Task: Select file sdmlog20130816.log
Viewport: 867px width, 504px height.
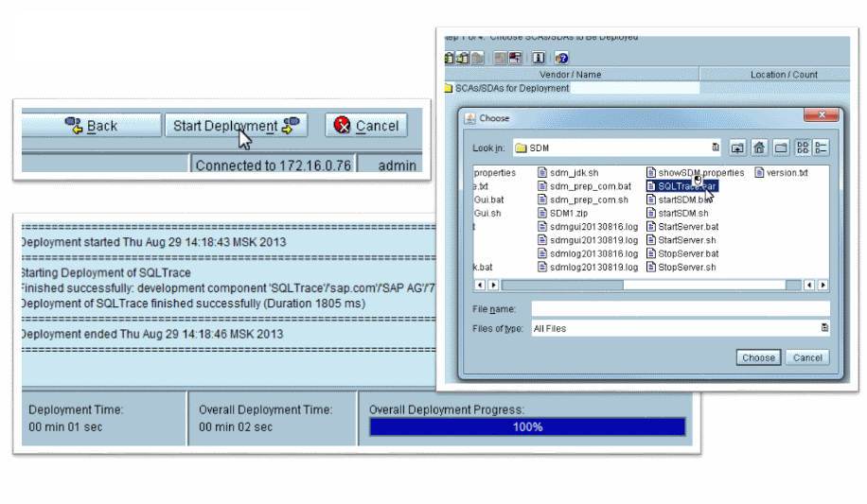Action: pos(588,253)
